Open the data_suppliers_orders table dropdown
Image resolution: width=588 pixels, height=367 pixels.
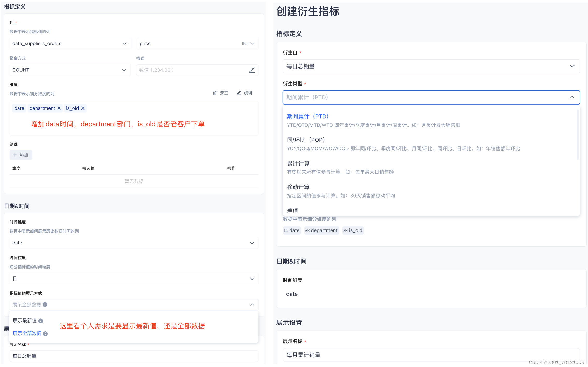(x=70, y=43)
